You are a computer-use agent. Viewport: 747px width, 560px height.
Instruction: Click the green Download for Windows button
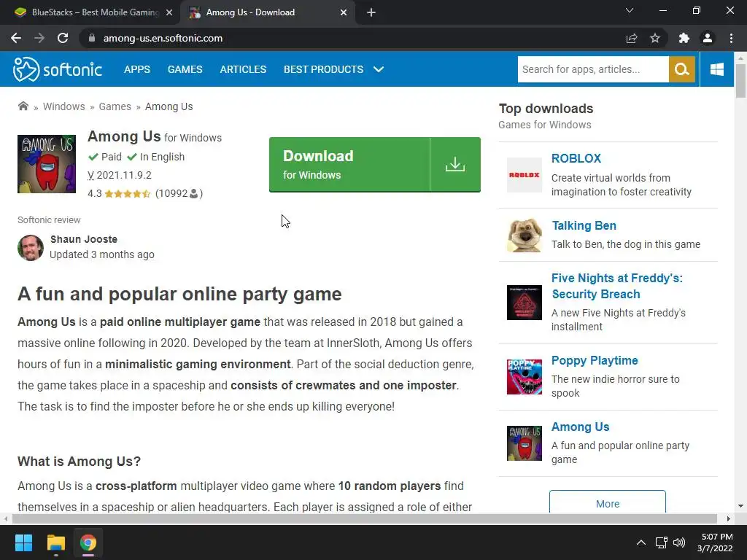pyautogui.click(x=374, y=165)
